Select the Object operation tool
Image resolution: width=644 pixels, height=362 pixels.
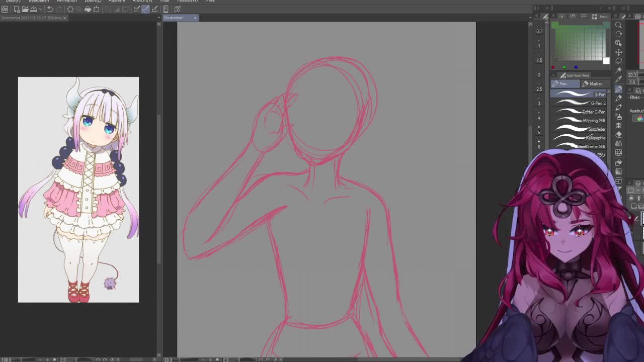[x=618, y=43]
